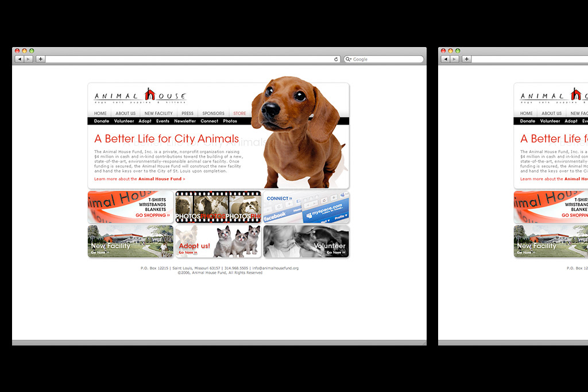Click Volunteer in right window's black submenu
The height and width of the screenshot is (392, 588).
[550, 121]
